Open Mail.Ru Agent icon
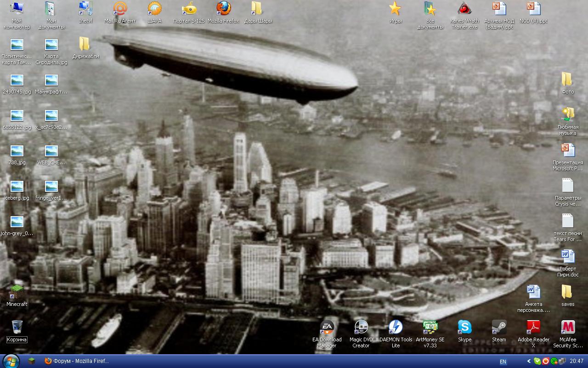This screenshot has height=368, width=588. 120,9
